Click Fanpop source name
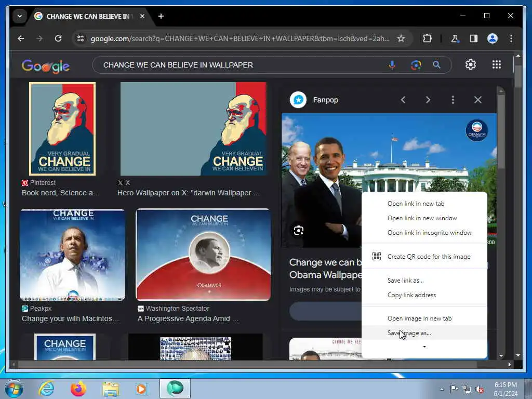Screen dimensions: 532x399 coord(325,100)
